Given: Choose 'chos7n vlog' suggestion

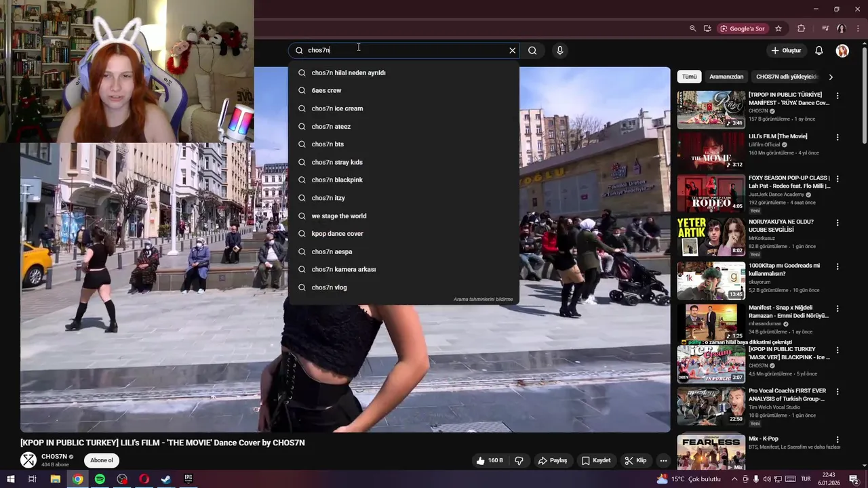Looking at the screenshot, I should (403, 287).
